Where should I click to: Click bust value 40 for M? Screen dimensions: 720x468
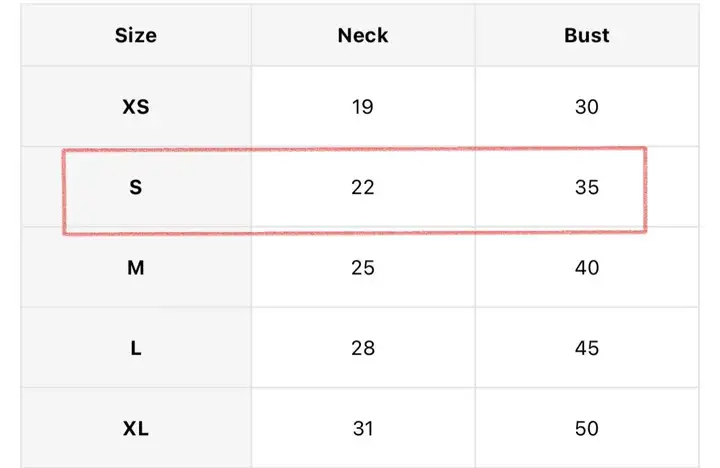click(586, 268)
